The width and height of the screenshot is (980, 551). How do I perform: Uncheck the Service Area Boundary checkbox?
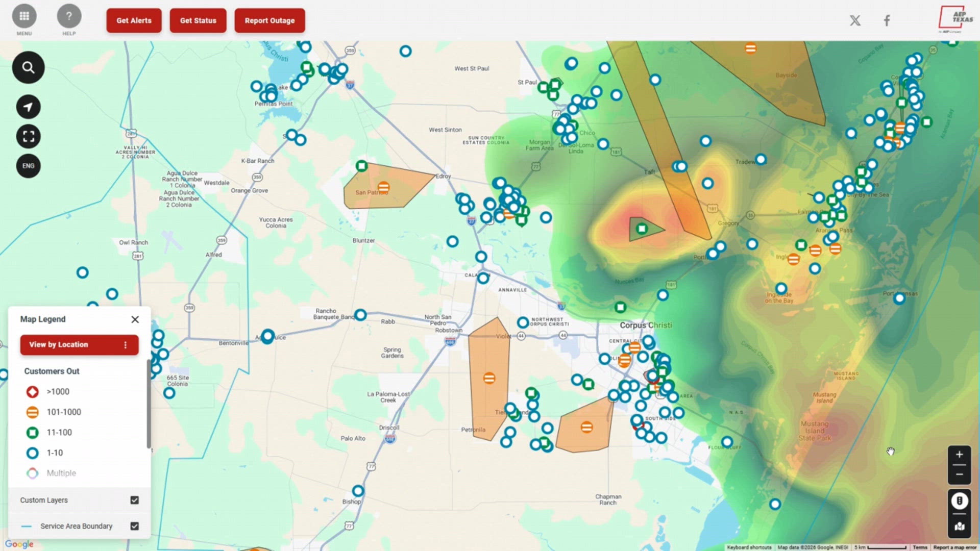pos(134,526)
